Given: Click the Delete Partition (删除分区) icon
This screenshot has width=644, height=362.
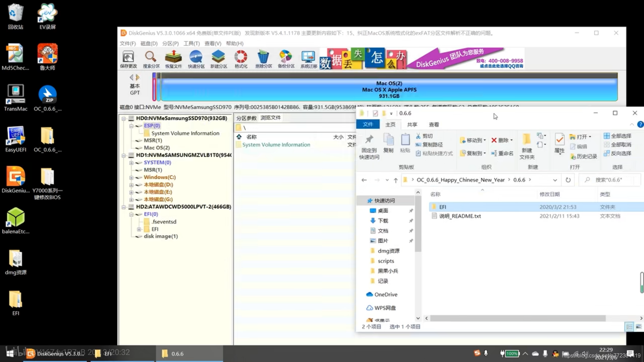Looking at the screenshot, I should click(x=263, y=59).
